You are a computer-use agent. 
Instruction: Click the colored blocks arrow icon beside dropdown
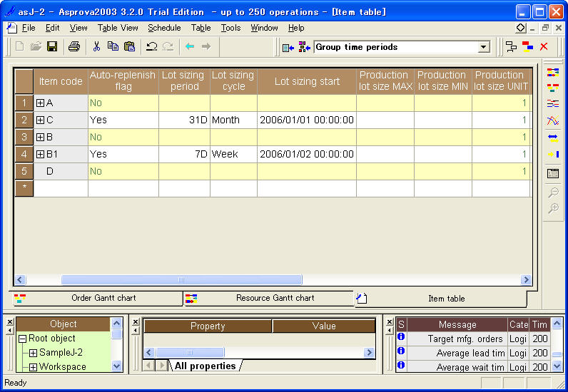(304, 48)
